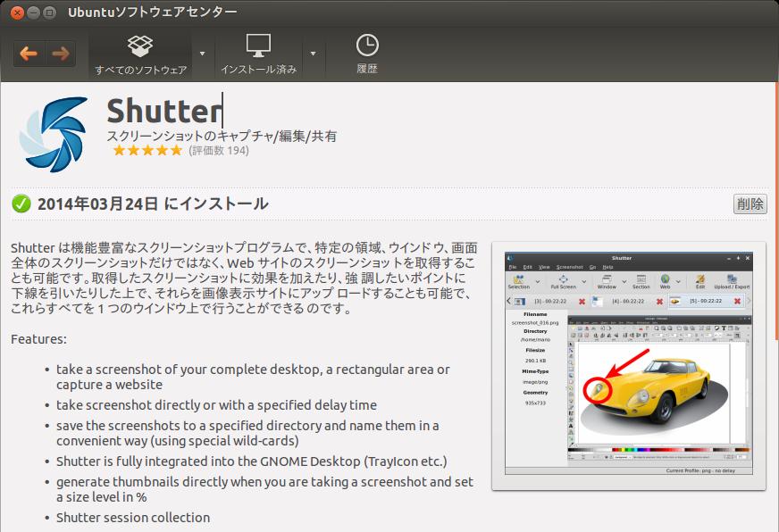The image size is (779, 532).
Task: Click the Features: heading text
Action: pos(38,339)
